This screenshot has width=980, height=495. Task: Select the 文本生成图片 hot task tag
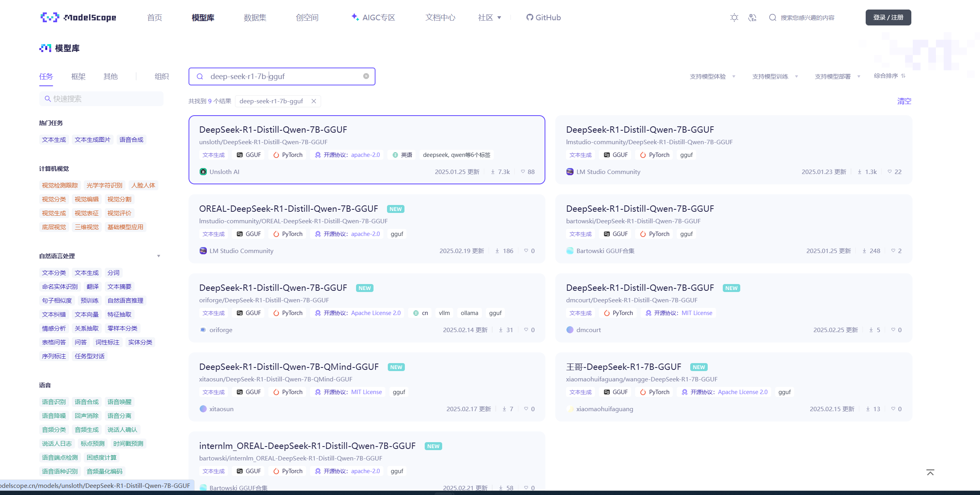click(x=92, y=140)
